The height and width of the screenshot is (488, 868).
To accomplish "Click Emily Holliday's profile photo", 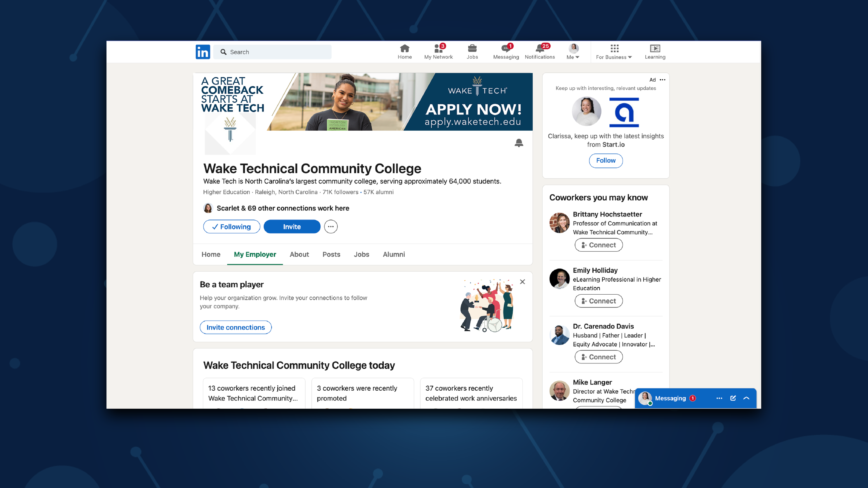I will pyautogui.click(x=559, y=279).
